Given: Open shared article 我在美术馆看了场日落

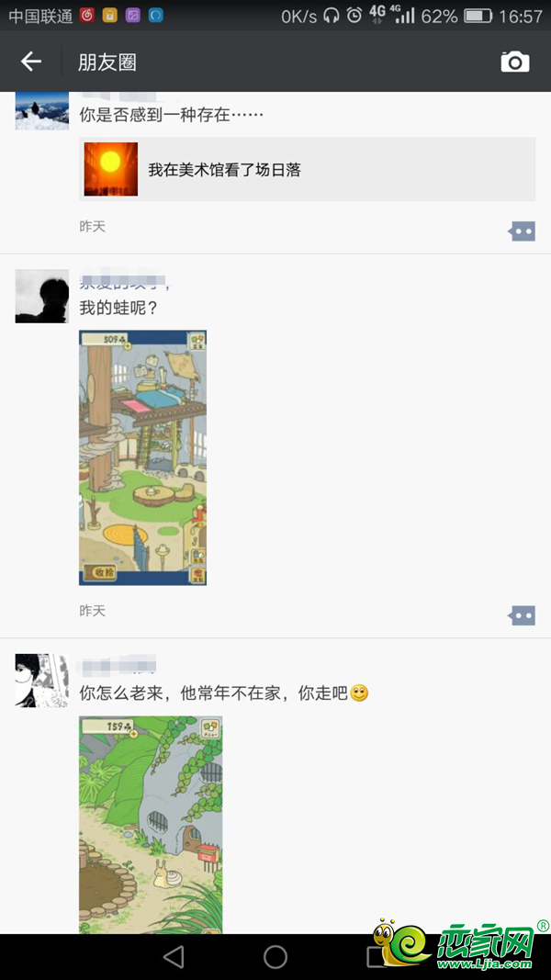Looking at the screenshot, I should click(308, 169).
